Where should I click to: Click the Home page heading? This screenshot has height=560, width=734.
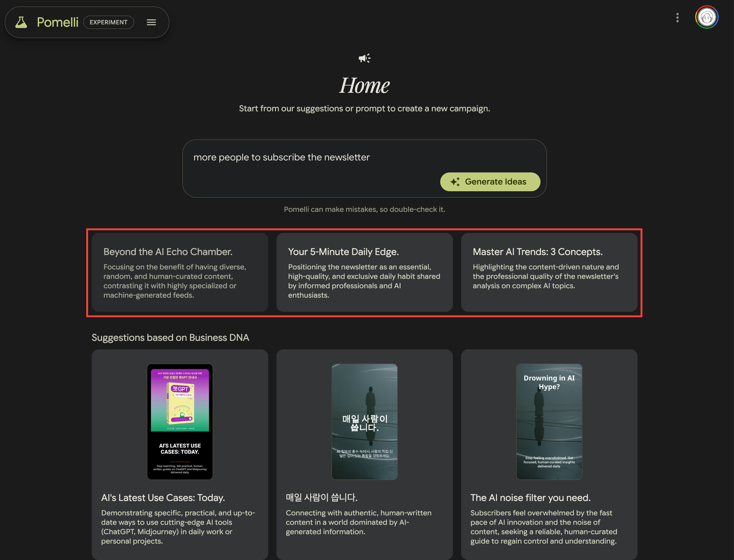point(364,85)
